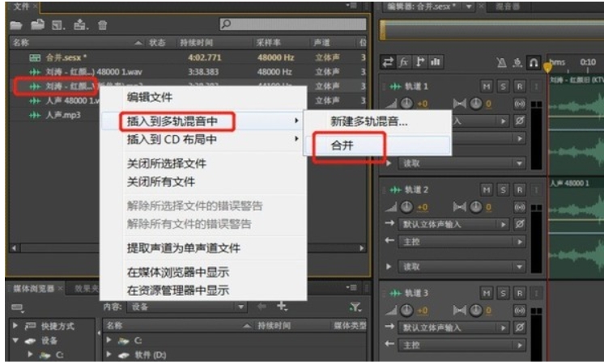Toggle the metronome icon
The height and width of the screenshot is (364, 604).
(x=501, y=62)
